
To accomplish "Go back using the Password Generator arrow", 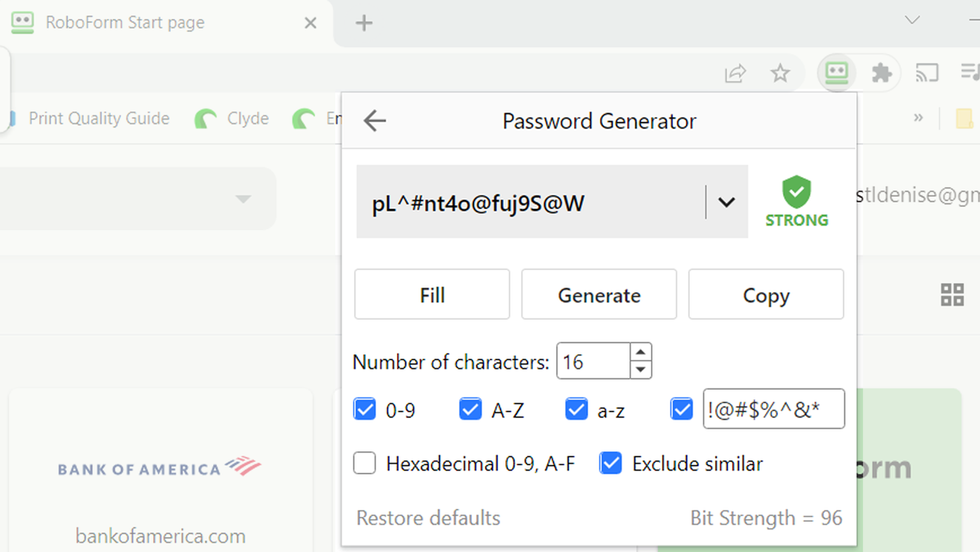I will (x=375, y=122).
